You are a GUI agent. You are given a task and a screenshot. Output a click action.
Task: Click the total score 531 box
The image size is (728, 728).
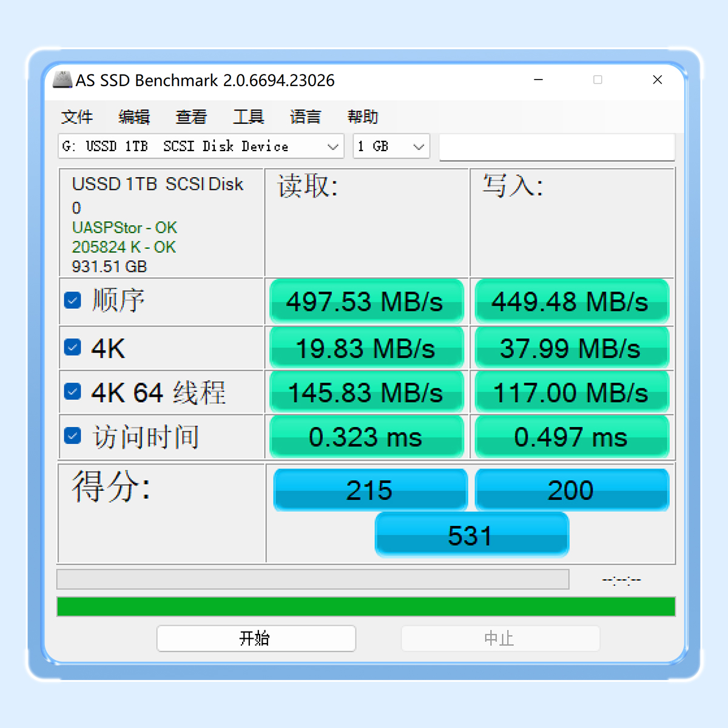tap(471, 535)
